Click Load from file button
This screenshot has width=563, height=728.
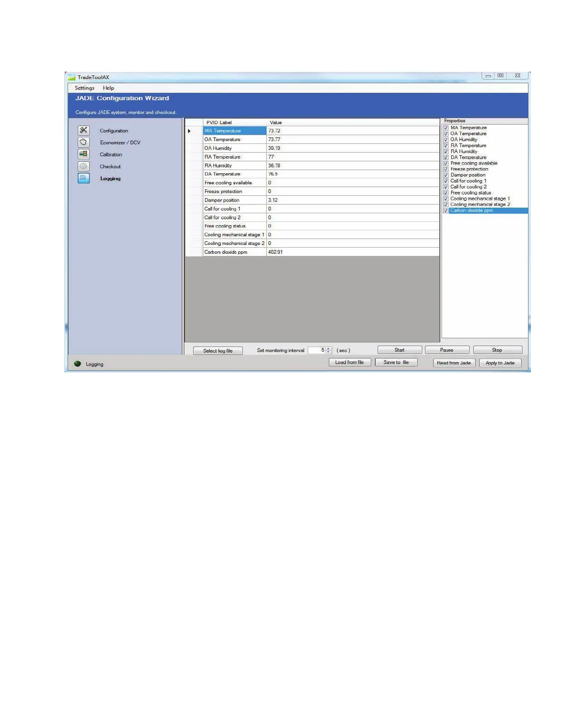pos(350,362)
